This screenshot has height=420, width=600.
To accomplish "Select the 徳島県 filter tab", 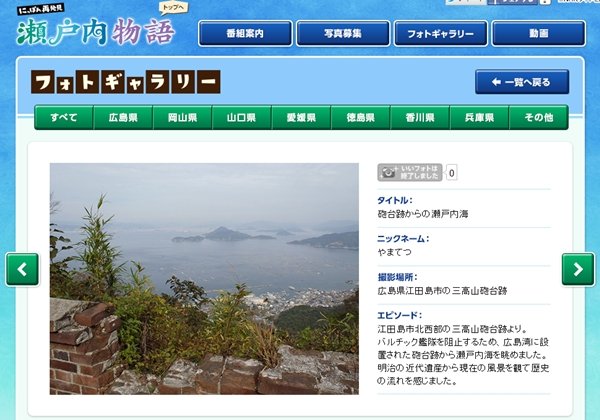I will coord(361,117).
